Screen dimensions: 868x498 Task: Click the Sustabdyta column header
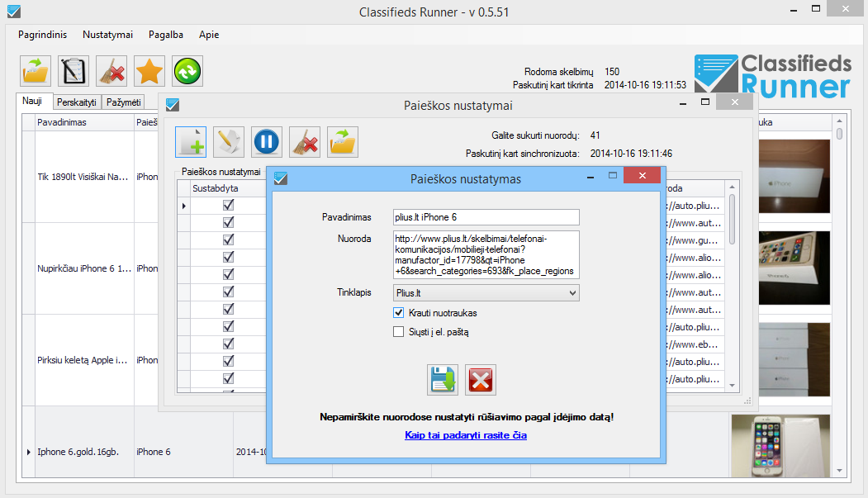[228, 188]
